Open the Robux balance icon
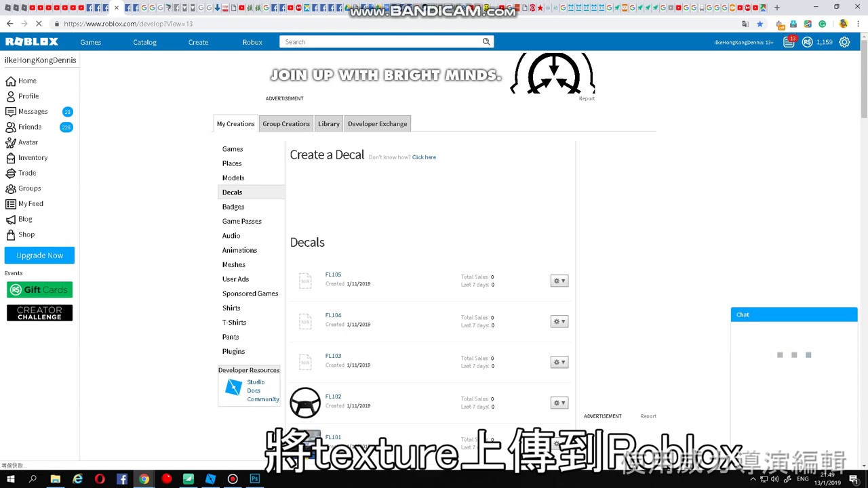This screenshot has height=488, width=868. pos(807,42)
